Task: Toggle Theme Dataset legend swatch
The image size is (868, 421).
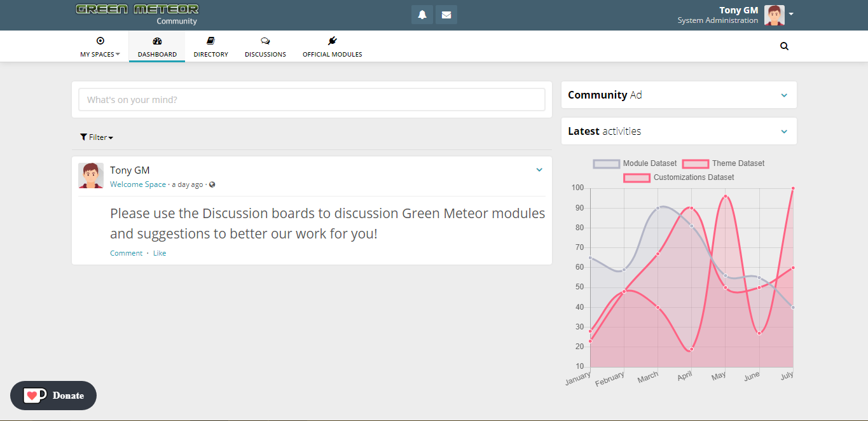Action: [695, 163]
